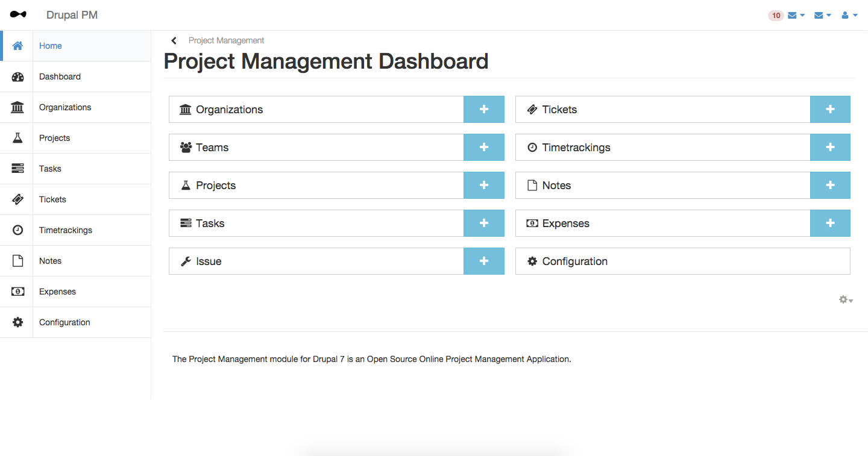Click the Dashboard gauge icon in sidebar
Image resolution: width=868 pixels, height=456 pixels.
[17, 77]
